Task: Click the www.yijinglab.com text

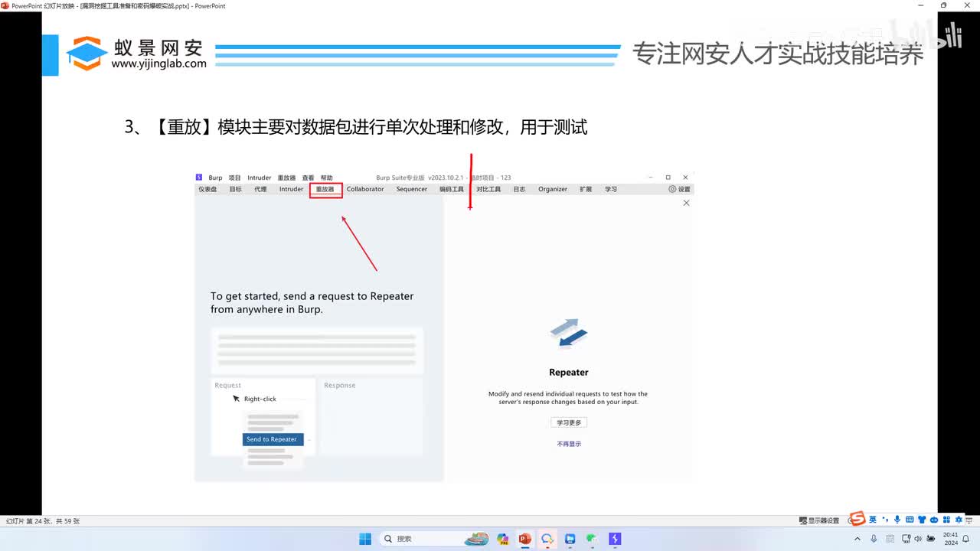Action: coord(158,64)
